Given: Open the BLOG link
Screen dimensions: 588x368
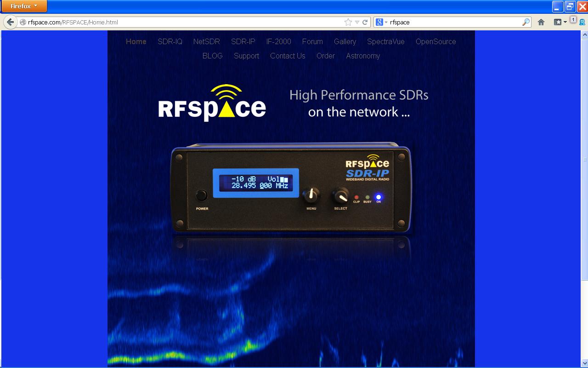Looking at the screenshot, I should [x=213, y=56].
